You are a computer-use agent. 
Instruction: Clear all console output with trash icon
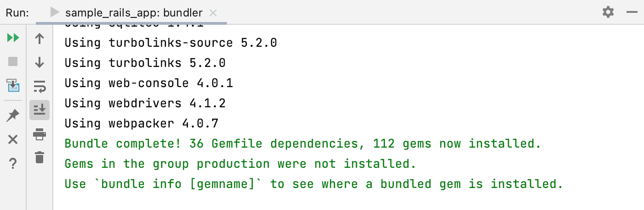(40, 157)
